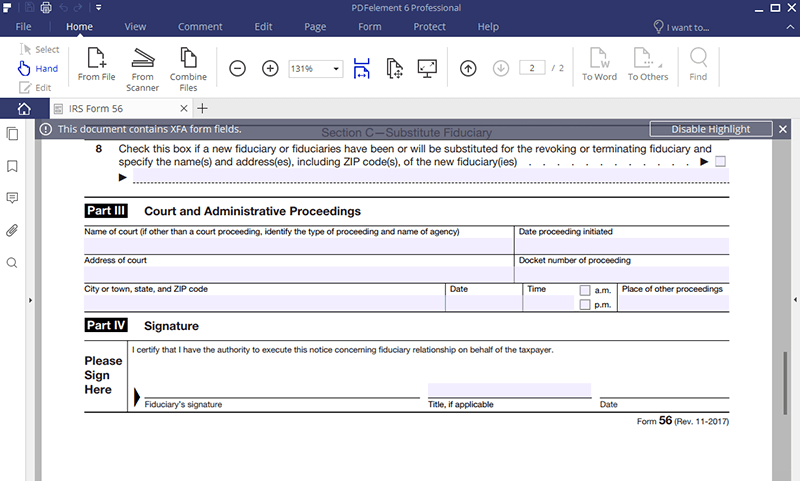Open the Protect tab
The height and width of the screenshot is (481, 800).
429,27
